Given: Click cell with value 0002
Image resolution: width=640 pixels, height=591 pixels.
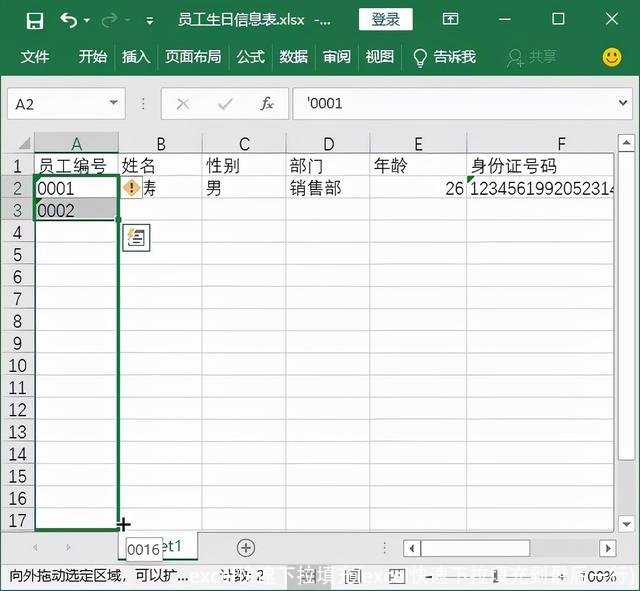Looking at the screenshot, I should pos(76,210).
